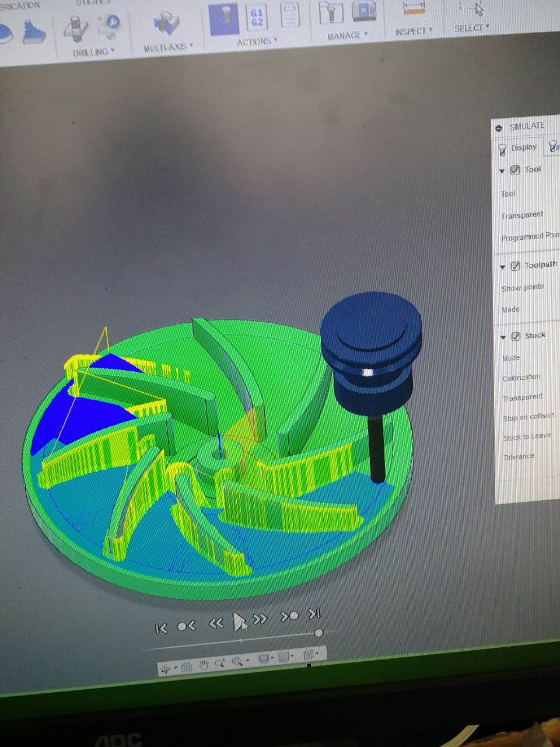Click the 'Show points' label
This screenshot has height=747, width=560.
(x=523, y=288)
